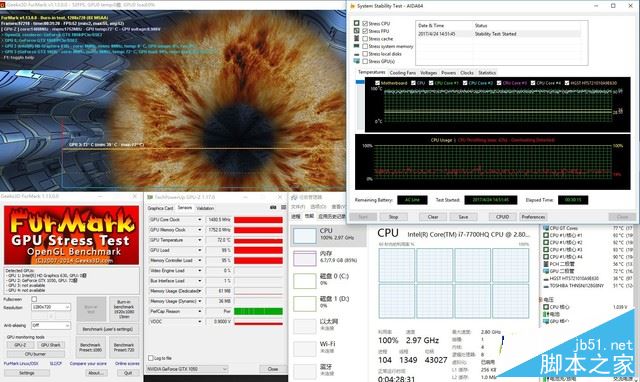This screenshot has width=640, height=382.
Task: Open GPU-Z hamburger menu icon
Action: click(283, 207)
